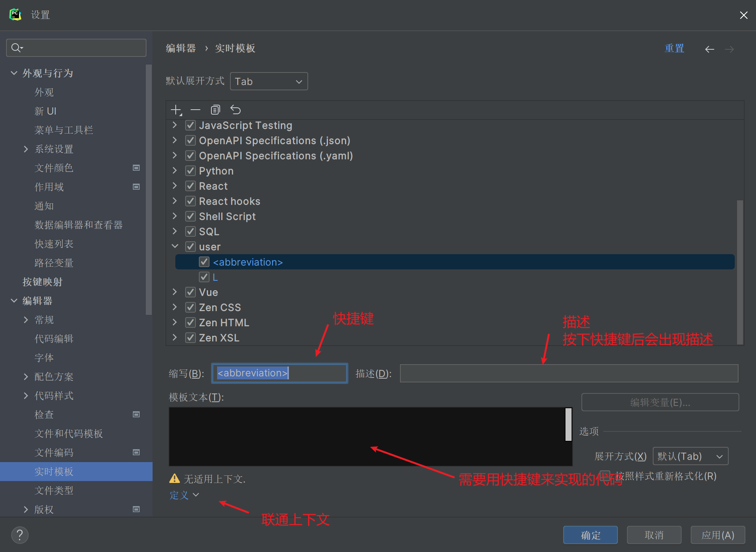Toggle the user group checkbox
The height and width of the screenshot is (552, 756).
pos(191,247)
